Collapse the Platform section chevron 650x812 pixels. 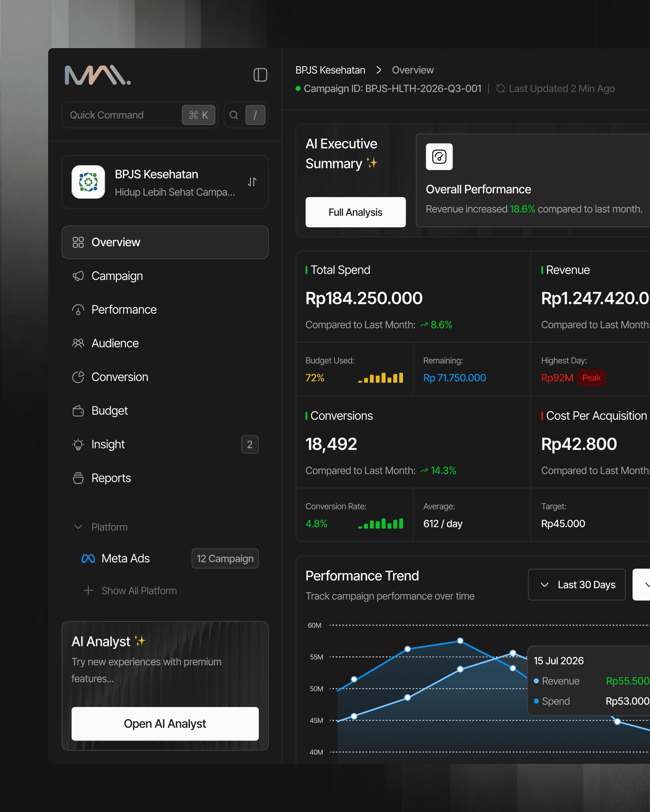click(78, 527)
